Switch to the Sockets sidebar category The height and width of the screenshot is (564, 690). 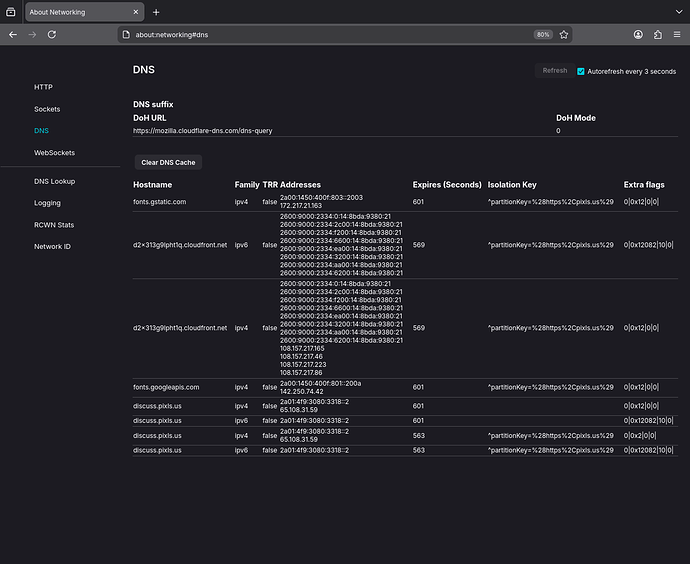click(x=47, y=109)
